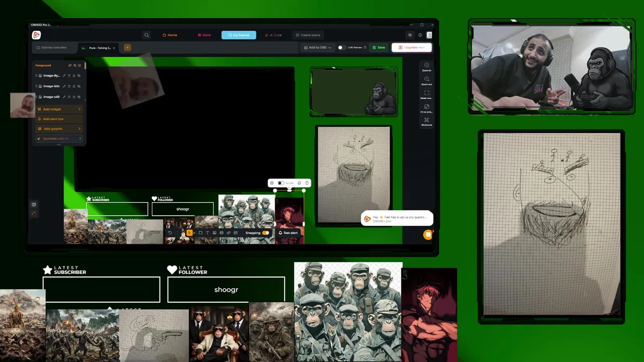The height and width of the screenshot is (362, 644).
Task: Toggle the LIVE Preview switch
Action: click(342, 47)
